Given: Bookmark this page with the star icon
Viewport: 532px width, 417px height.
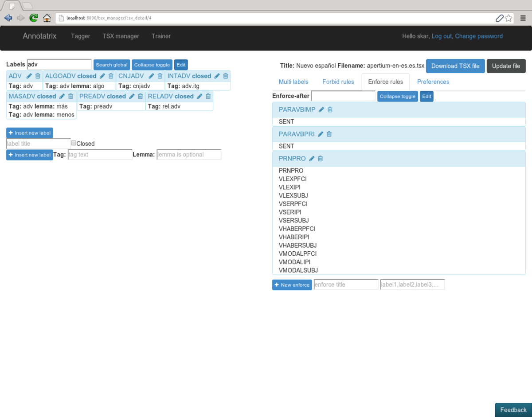Looking at the screenshot, I should coord(509,18).
